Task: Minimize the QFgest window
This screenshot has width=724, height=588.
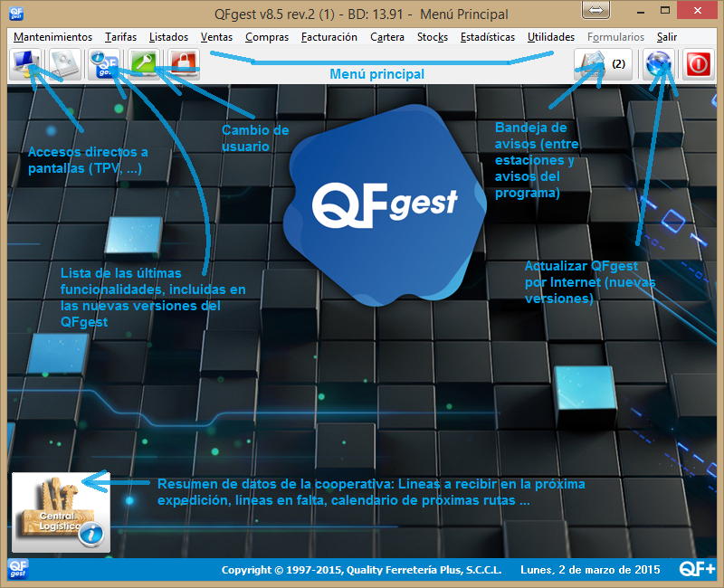Action: pyautogui.click(x=641, y=11)
